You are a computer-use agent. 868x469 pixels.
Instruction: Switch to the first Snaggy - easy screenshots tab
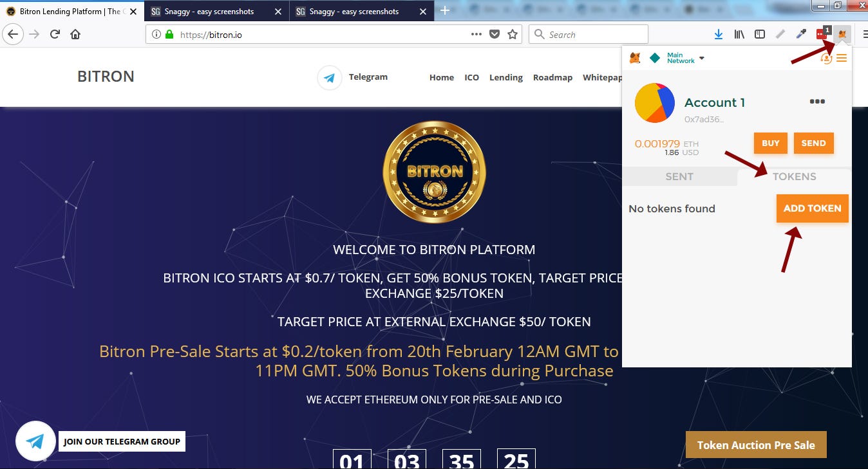tap(216, 12)
